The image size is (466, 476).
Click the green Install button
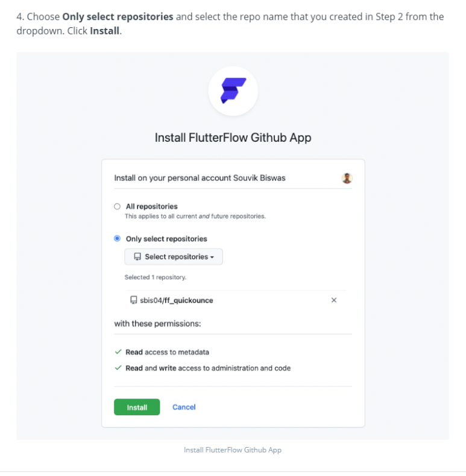click(137, 407)
